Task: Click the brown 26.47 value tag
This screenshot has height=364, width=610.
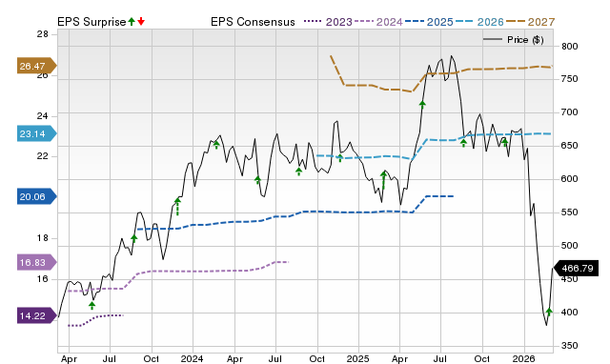Action: point(36,66)
